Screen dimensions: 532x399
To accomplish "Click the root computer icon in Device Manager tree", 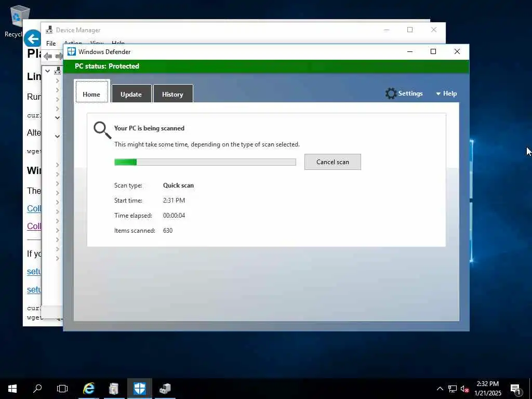I will [x=58, y=71].
